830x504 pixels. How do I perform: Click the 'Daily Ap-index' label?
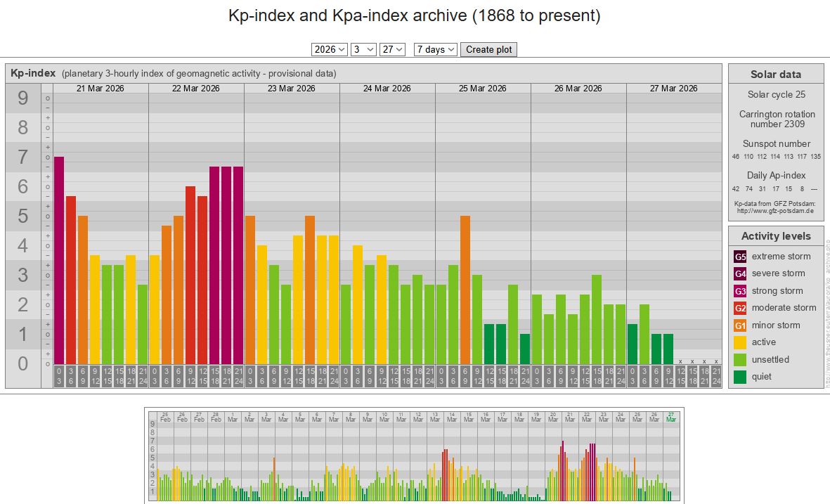(776, 175)
